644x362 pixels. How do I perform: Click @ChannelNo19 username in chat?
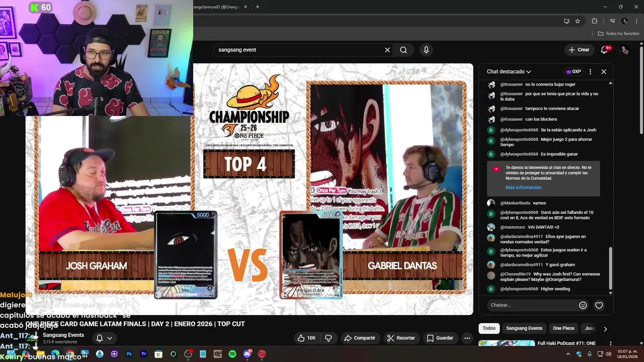515,274
